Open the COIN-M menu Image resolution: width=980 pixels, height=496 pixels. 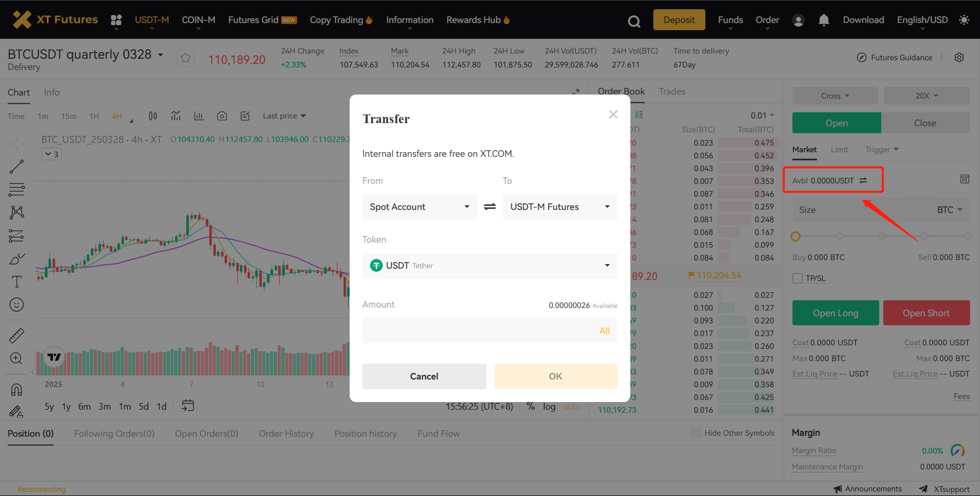(199, 20)
